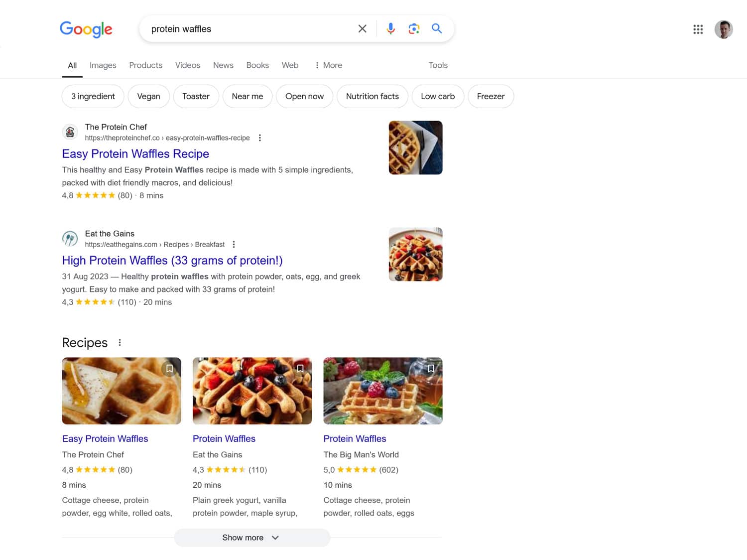Expand the Show more recipes section

click(251, 538)
